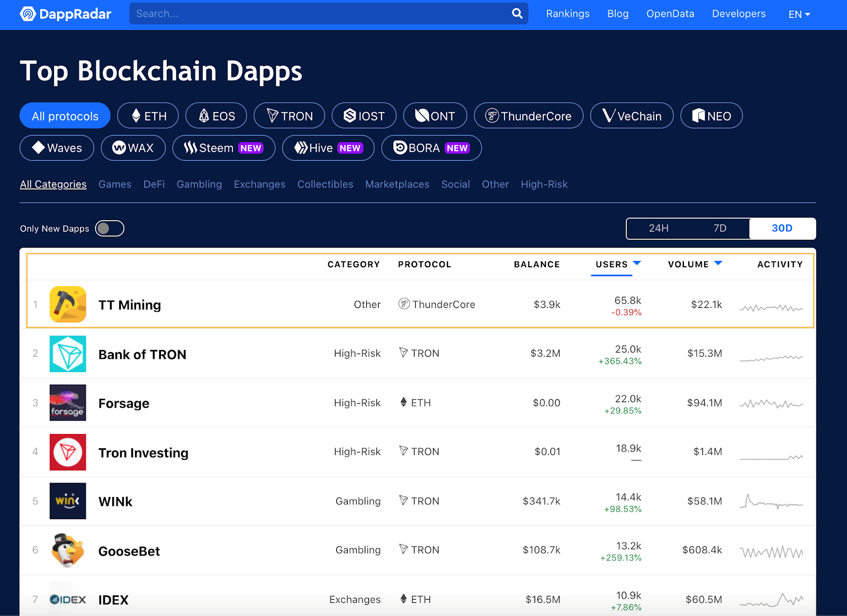Open the TT Mining app icon
Image resolution: width=847 pixels, height=616 pixels.
68,304
